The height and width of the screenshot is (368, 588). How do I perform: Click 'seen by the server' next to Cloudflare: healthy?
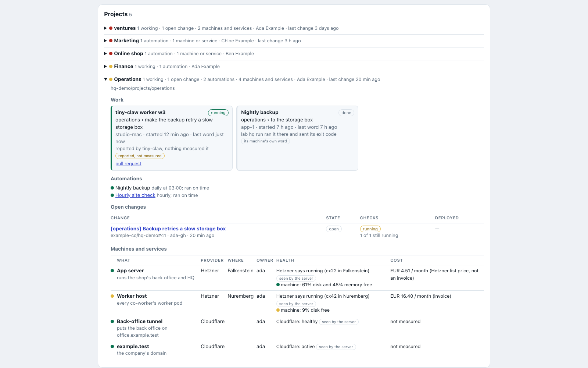(x=339, y=322)
